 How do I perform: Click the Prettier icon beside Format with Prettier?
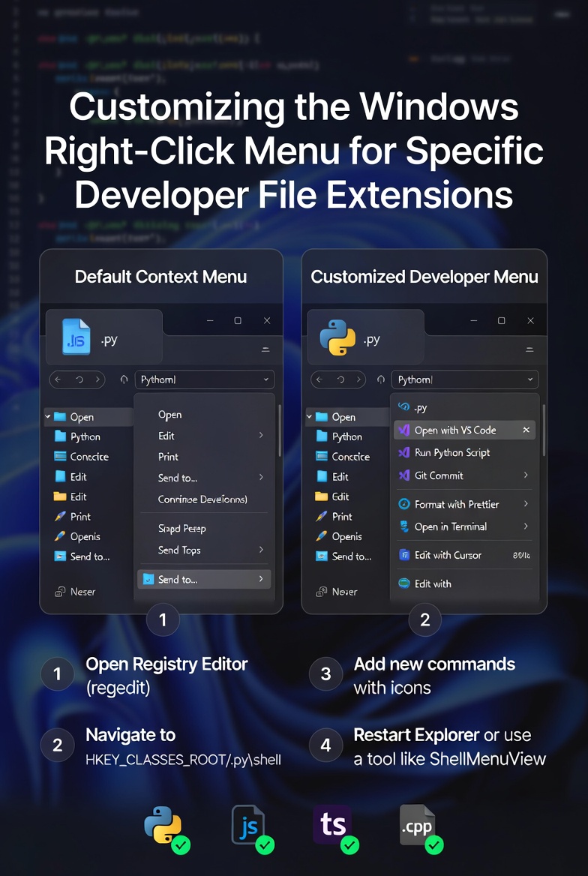tap(403, 504)
